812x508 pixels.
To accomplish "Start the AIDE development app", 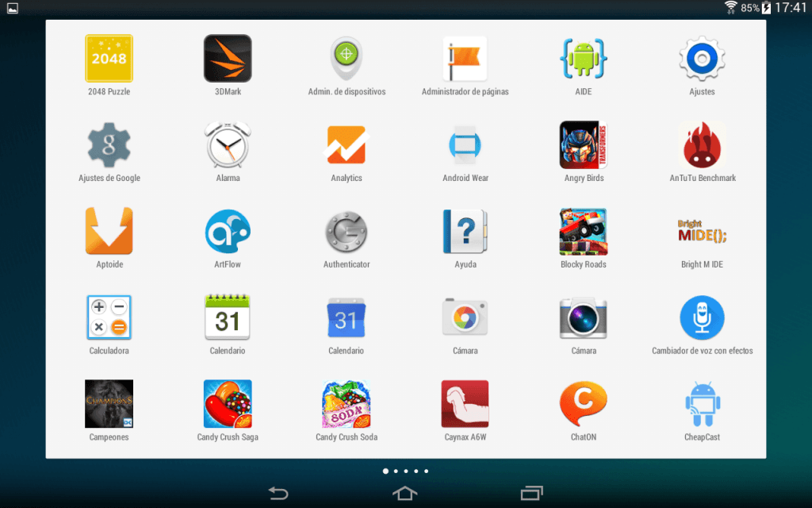I will tap(583, 58).
